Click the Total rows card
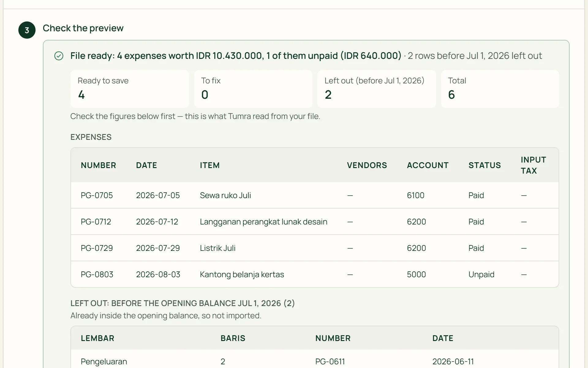The height and width of the screenshot is (368, 588). coord(500,89)
